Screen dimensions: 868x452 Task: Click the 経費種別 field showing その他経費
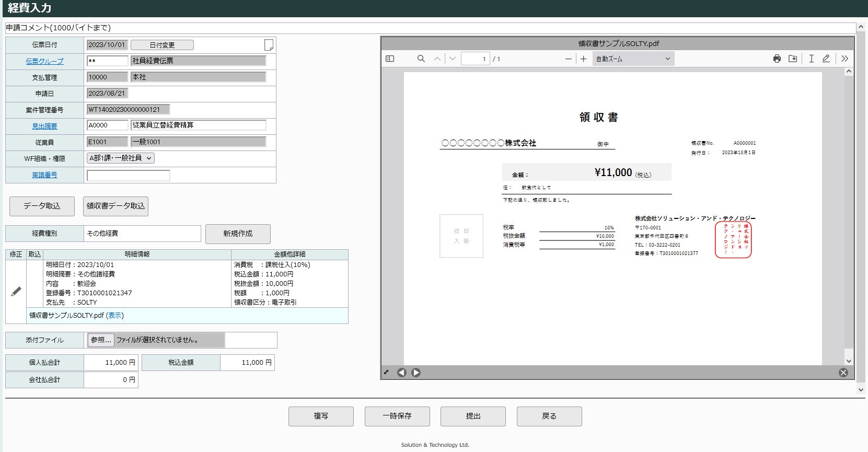coord(142,234)
